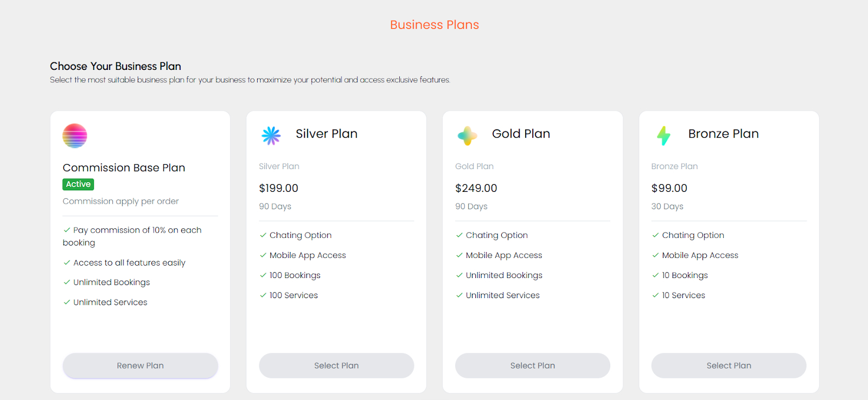Click Commission Base Plan title text
Image resolution: width=868 pixels, height=400 pixels.
pos(124,168)
